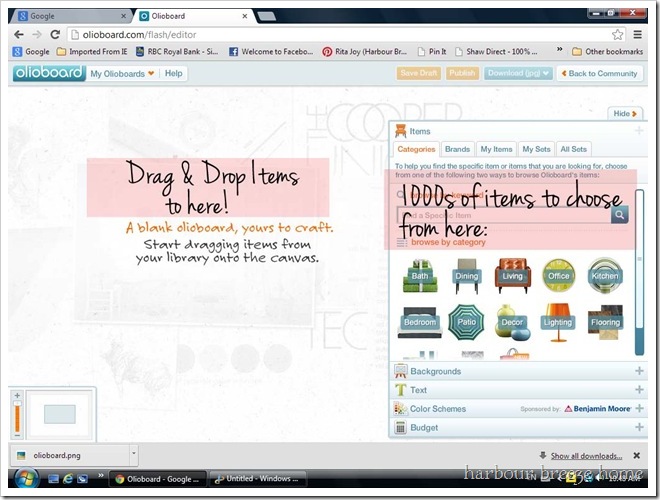Image resolution: width=660 pixels, height=500 pixels.
Task: Open the Kitchen category icon
Action: click(x=605, y=276)
